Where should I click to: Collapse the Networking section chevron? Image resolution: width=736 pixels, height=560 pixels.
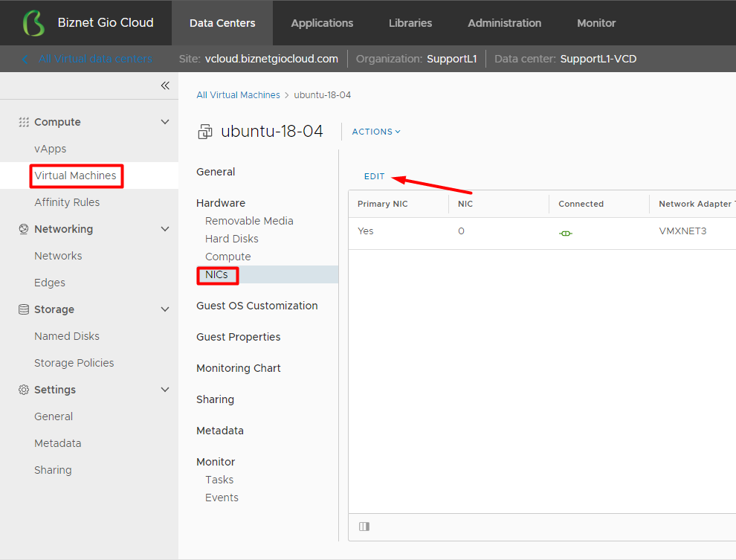pos(165,229)
